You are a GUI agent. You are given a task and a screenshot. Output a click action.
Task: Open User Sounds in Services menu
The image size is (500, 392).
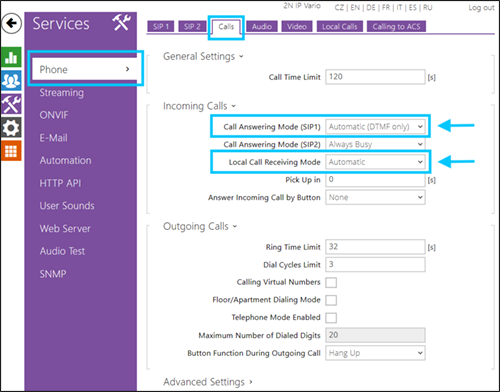coord(67,206)
